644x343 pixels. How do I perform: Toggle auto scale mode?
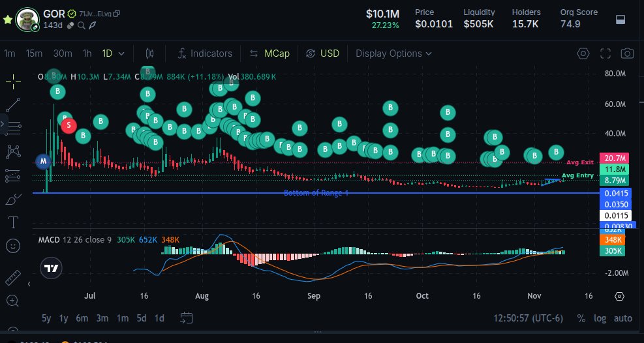coord(622,318)
